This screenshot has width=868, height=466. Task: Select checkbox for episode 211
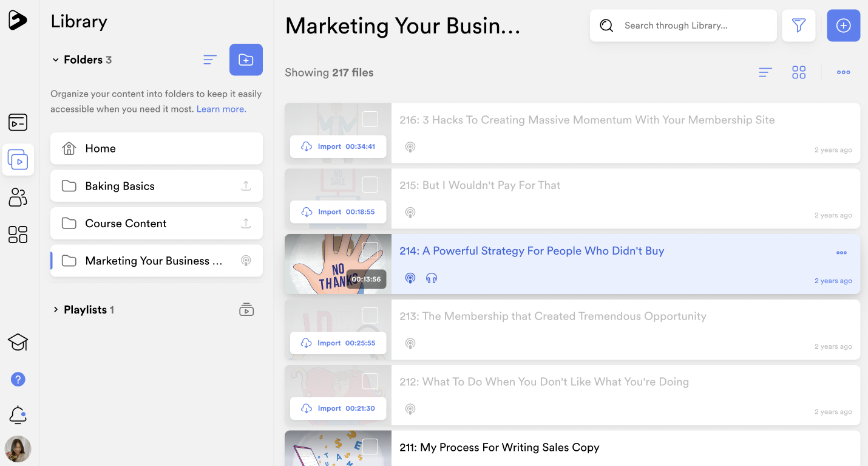[x=370, y=447]
